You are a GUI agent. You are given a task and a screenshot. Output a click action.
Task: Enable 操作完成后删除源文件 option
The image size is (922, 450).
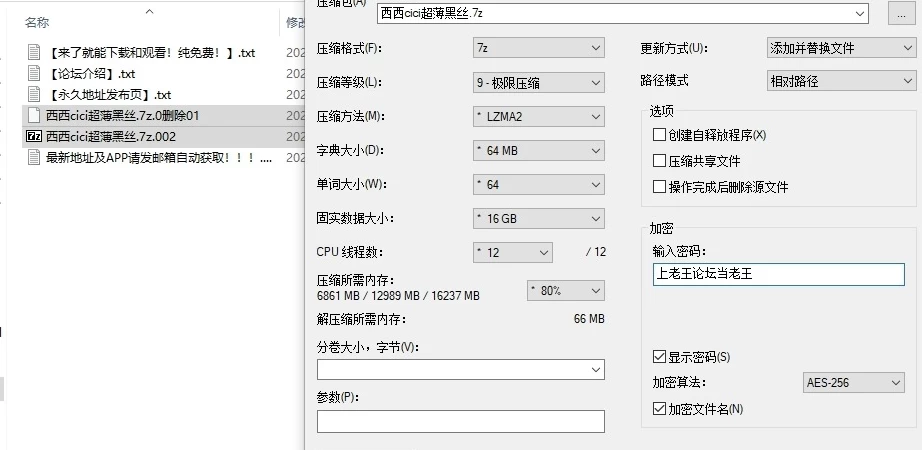[x=659, y=187]
